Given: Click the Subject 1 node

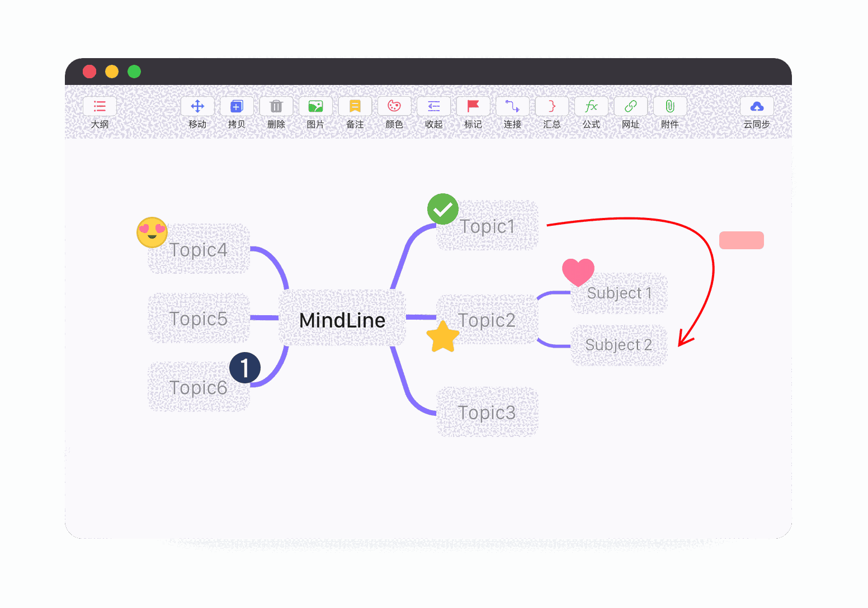Looking at the screenshot, I should click(x=619, y=293).
